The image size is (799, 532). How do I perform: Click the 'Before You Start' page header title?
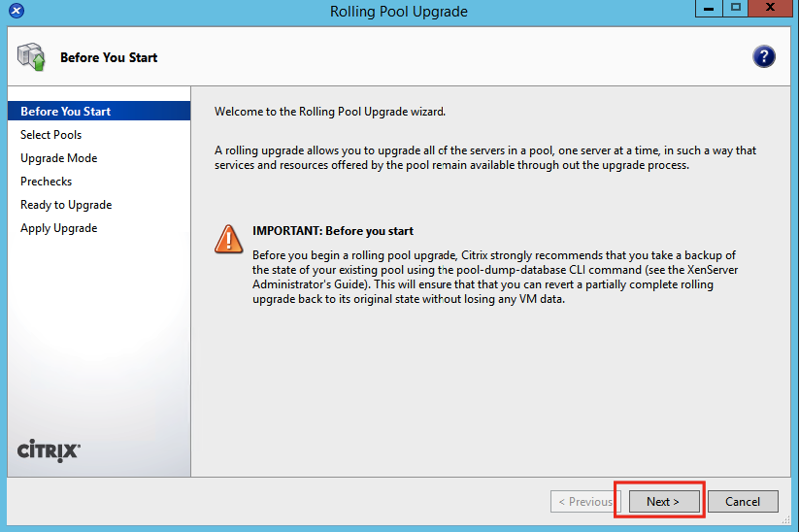point(109,57)
